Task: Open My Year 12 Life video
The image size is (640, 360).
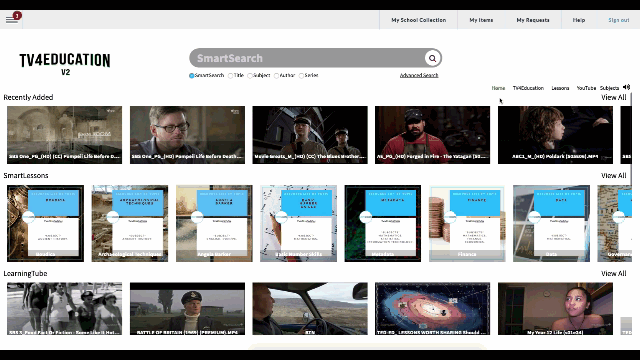Action: [555, 309]
